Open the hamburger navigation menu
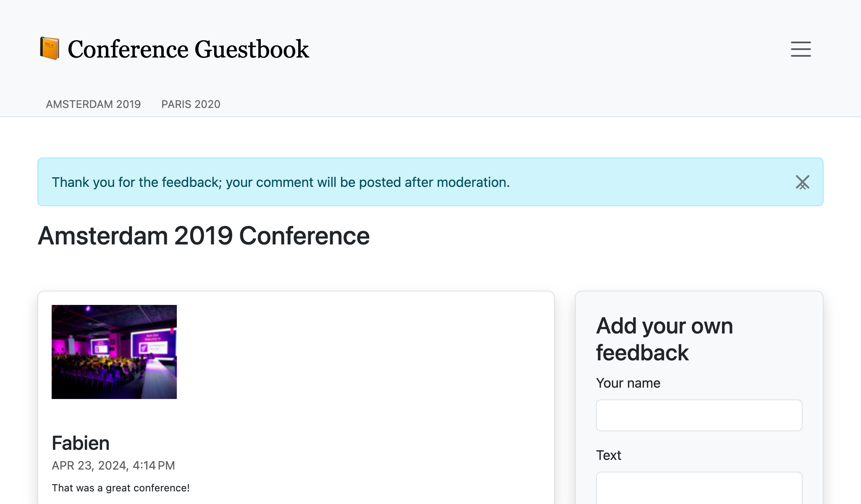This screenshot has height=504, width=861. coord(801,49)
